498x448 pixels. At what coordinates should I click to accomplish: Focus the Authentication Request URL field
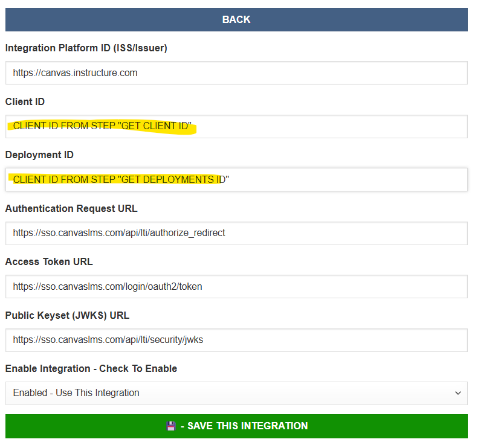236,233
